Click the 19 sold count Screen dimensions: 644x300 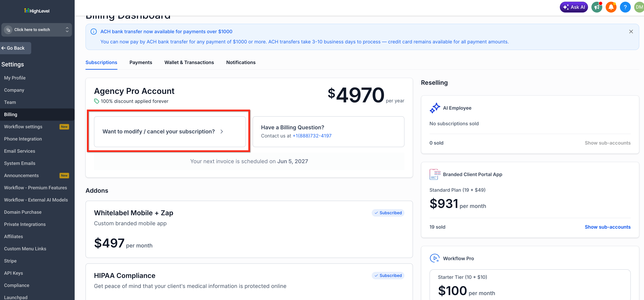click(437, 227)
